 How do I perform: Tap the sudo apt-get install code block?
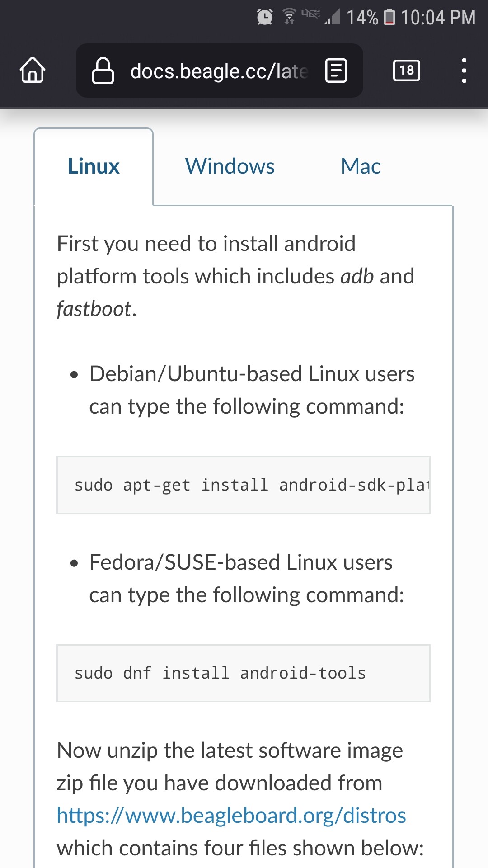point(243,485)
